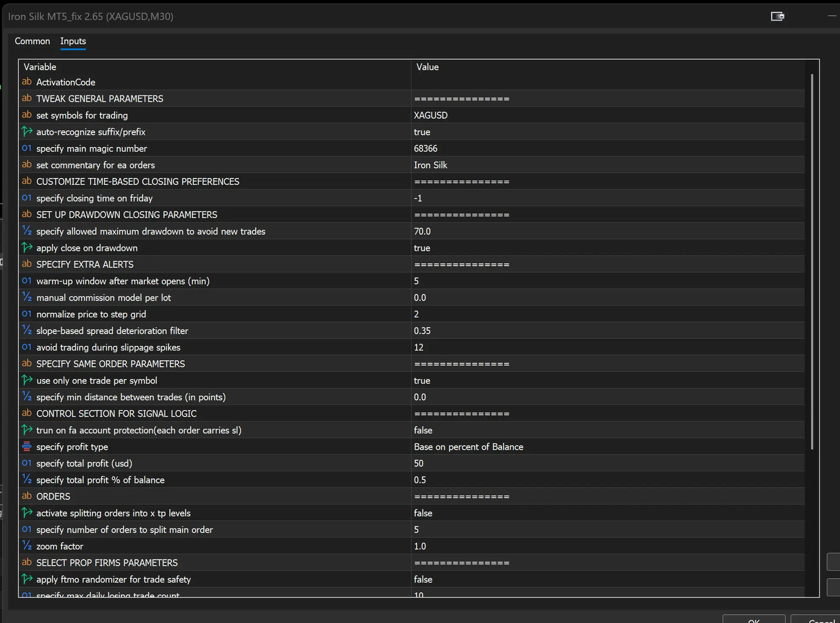Click the window icon in the title bar

coord(777,16)
